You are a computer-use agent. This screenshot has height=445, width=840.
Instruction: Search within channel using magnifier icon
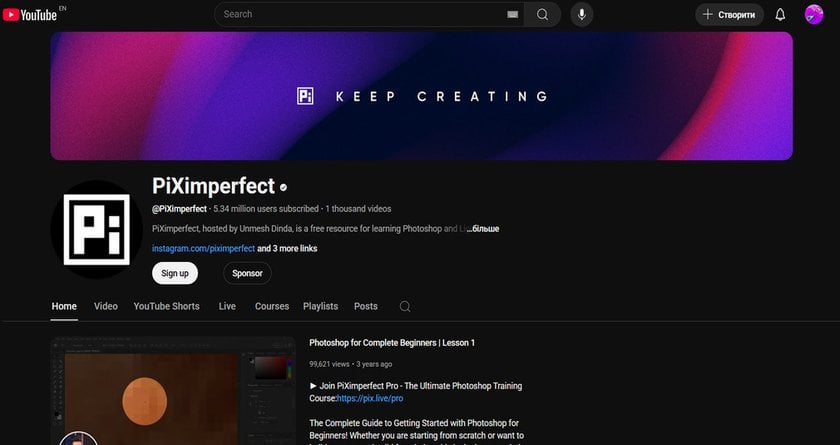(405, 306)
